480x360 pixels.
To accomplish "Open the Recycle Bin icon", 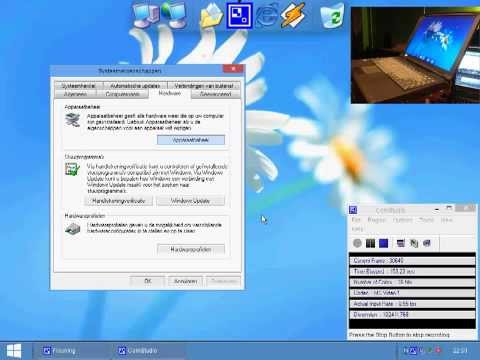I will point(332,15).
